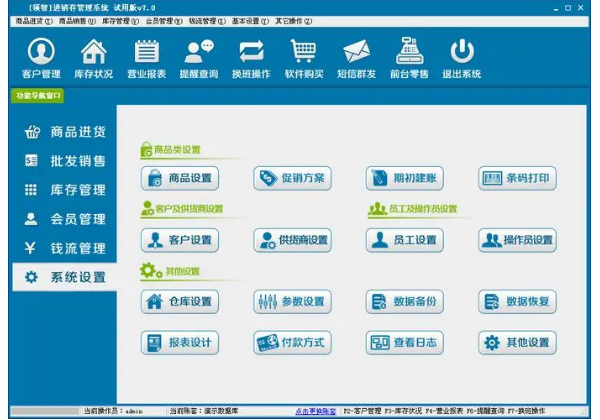Open 其他设置 gear button

(x=517, y=343)
